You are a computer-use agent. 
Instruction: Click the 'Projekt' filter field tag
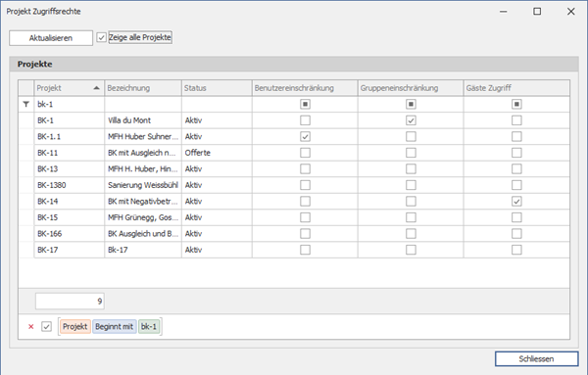click(75, 327)
